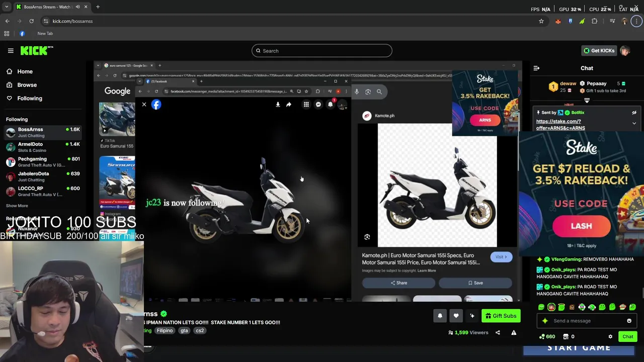The width and height of the screenshot is (644, 362).
Task: Click the Get KICKs button
Action: [x=599, y=51]
